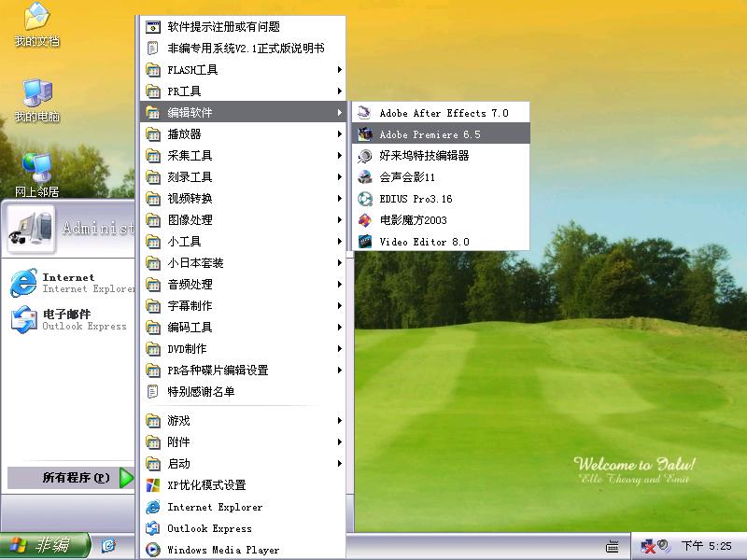The width and height of the screenshot is (747, 560).
Task: Expand the PR工具 submenu arrow
Action: tap(339, 91)
